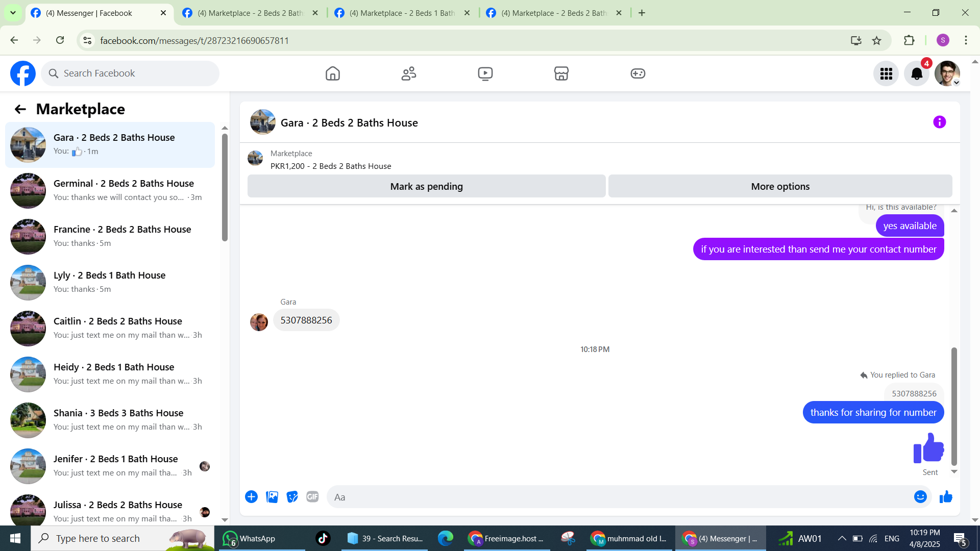The height and width of the screenshot is (551, 980).
Task: Switch to Marketplace 2 Beds 1 Bath tab
Action: click(402, 13)
